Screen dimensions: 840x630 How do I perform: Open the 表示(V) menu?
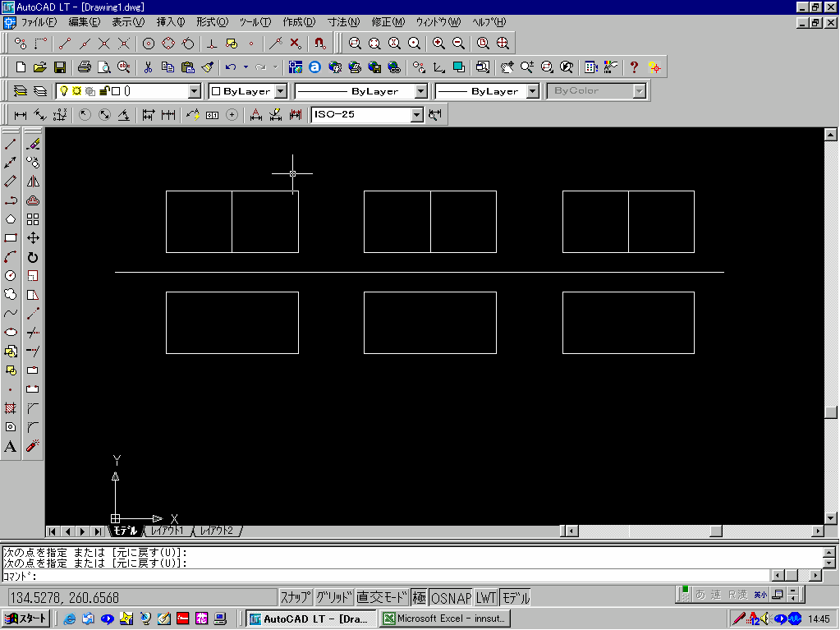[x=128, y=22]
